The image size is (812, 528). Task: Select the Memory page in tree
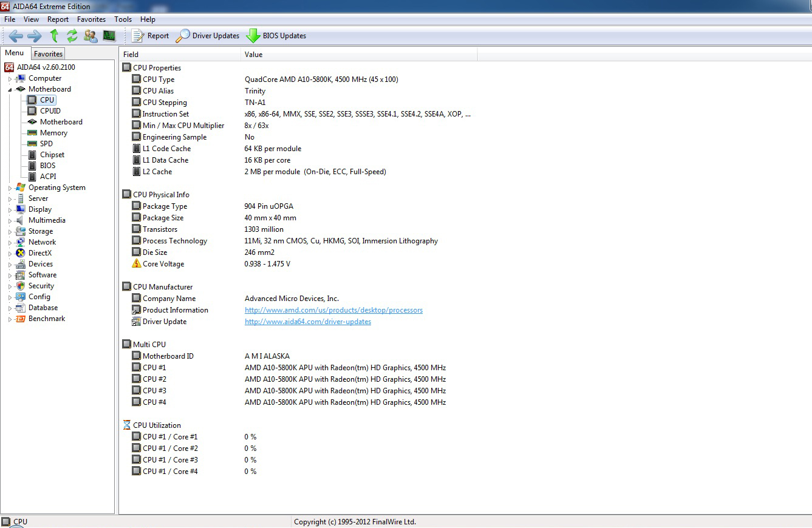point(47,133)
